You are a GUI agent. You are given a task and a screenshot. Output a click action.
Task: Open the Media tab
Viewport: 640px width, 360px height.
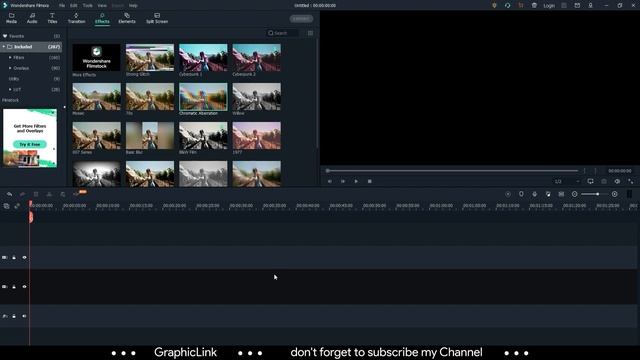pyautogui.click(x=11, y=18)
